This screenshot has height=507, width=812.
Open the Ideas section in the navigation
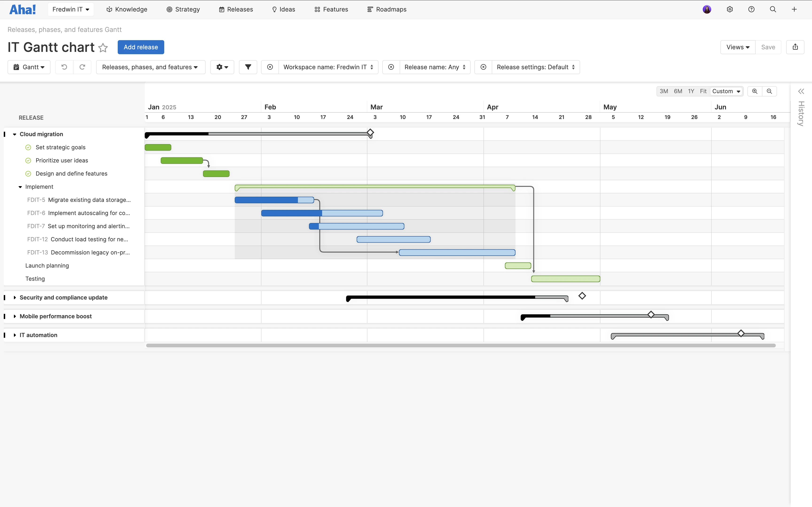[284, 9]
